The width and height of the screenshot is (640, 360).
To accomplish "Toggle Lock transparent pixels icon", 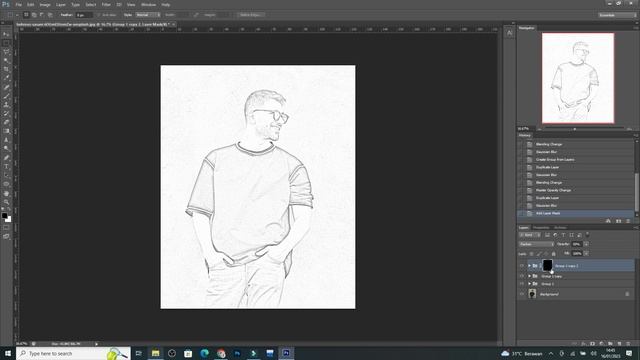I will (x=531, y=253).
